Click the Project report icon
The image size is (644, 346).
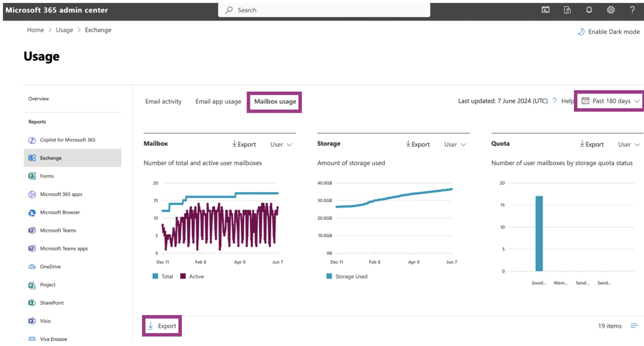point(32,285)
